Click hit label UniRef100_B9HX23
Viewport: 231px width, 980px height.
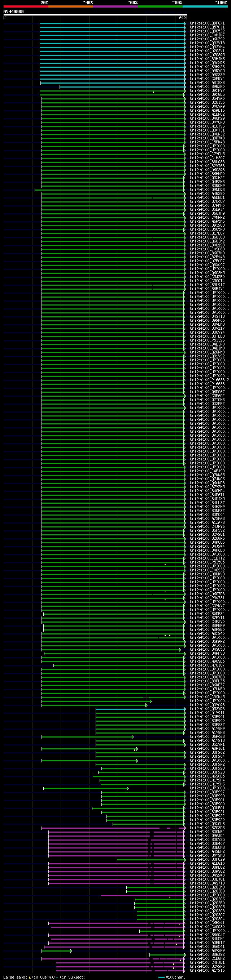(208, 67)
